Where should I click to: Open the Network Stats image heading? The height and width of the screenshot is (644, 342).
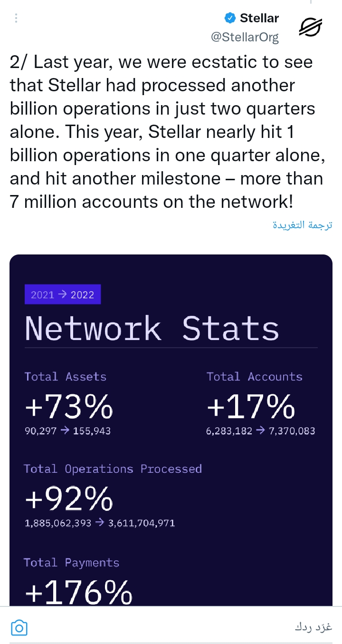[152, 328]
